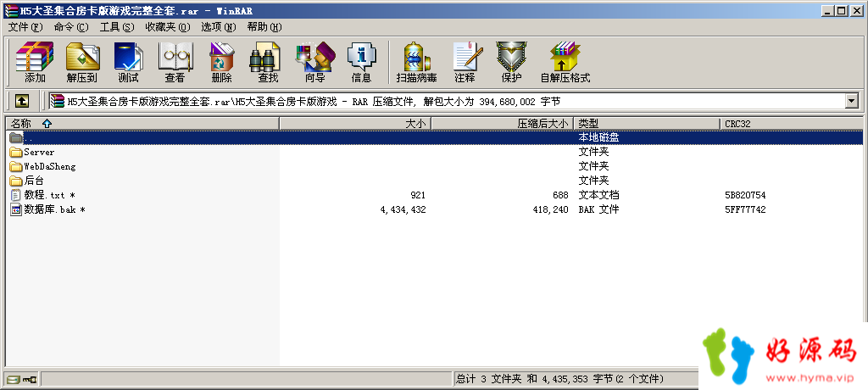Select the WebDaSheng folder name

(x=50, y=166)
